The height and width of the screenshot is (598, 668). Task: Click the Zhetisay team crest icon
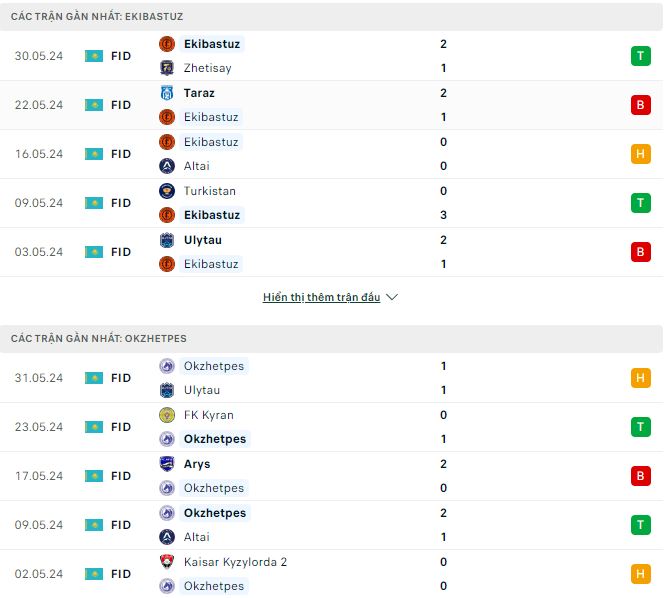[x=167, y=68]
